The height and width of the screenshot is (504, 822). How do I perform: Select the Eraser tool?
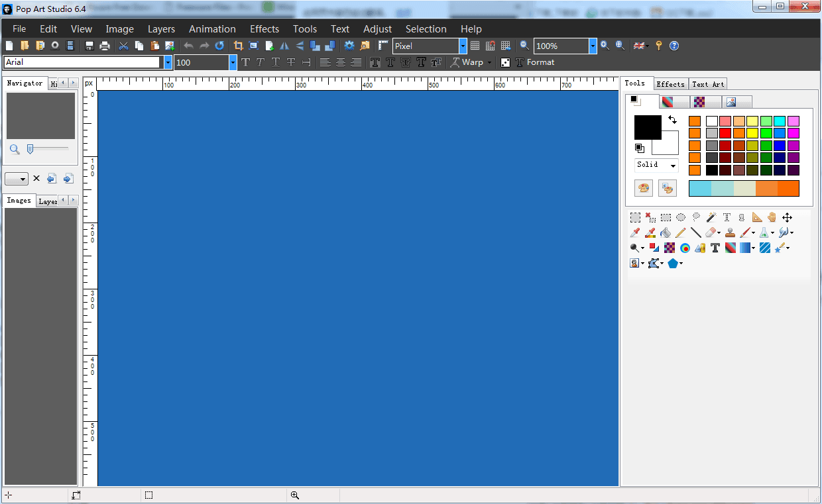711,232
